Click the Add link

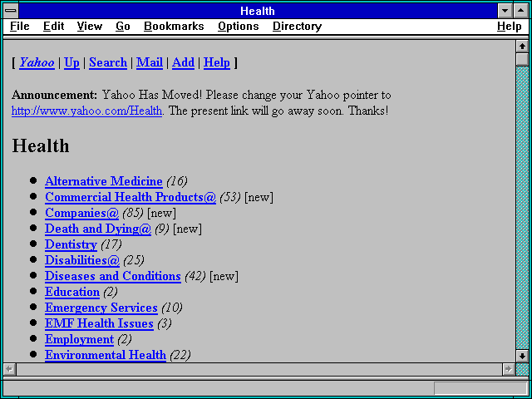point(183,63)
